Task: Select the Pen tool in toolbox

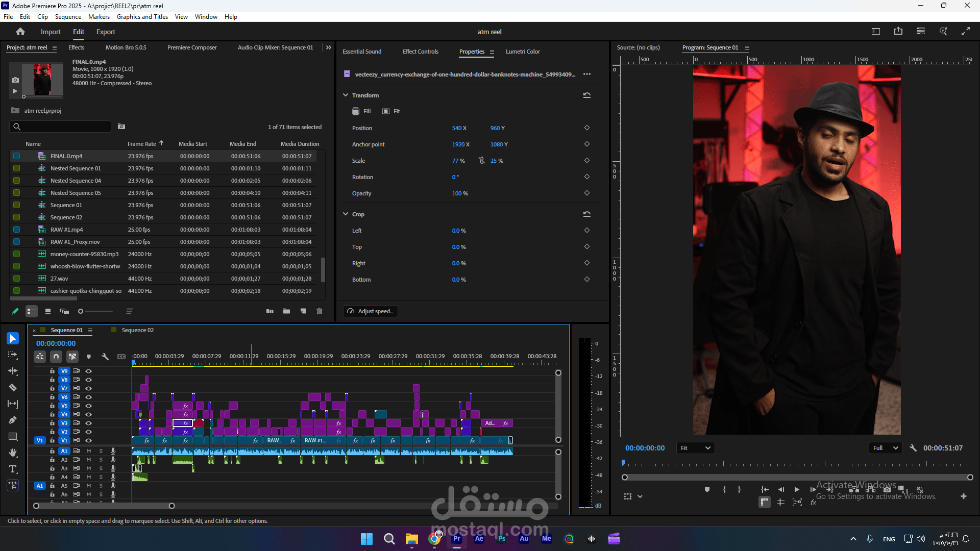Action: pyautogui.click(x=13, y=420)
